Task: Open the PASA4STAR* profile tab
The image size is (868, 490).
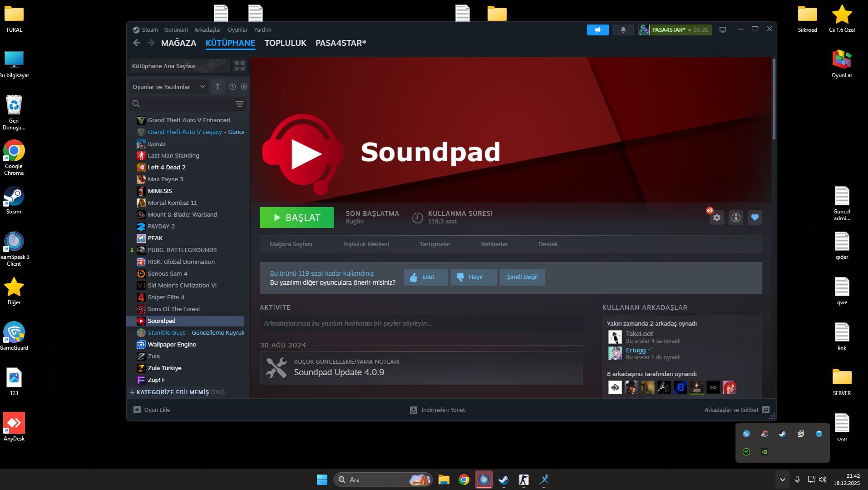Action: [x=341, y=43]
